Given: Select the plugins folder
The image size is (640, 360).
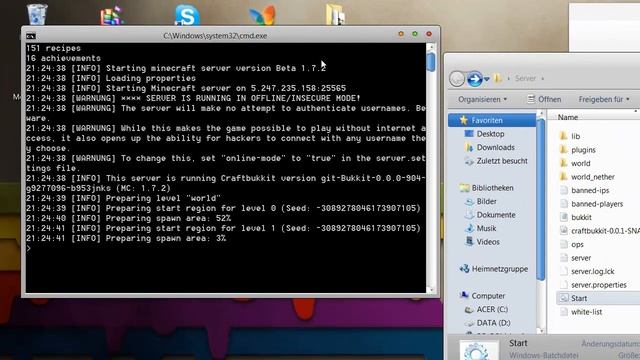Looking at the screenshot, I should click(583, 150).
